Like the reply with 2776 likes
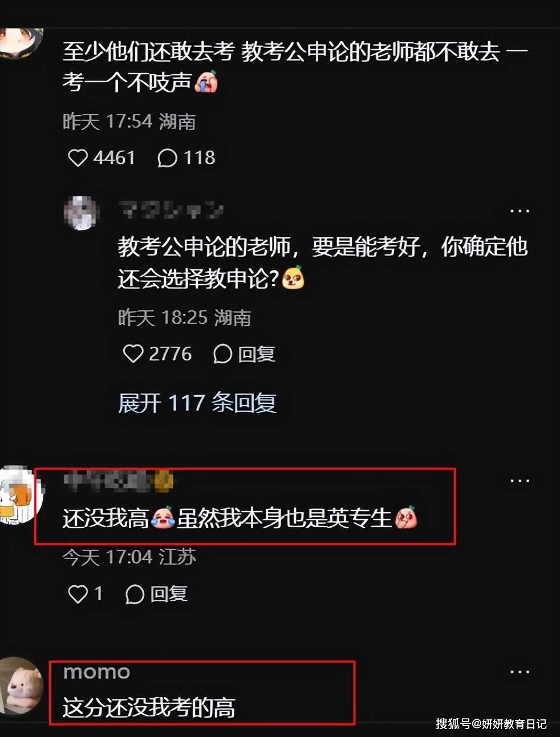Image resolution: width=560 pixels, height=737 pixels. point(133,354)
